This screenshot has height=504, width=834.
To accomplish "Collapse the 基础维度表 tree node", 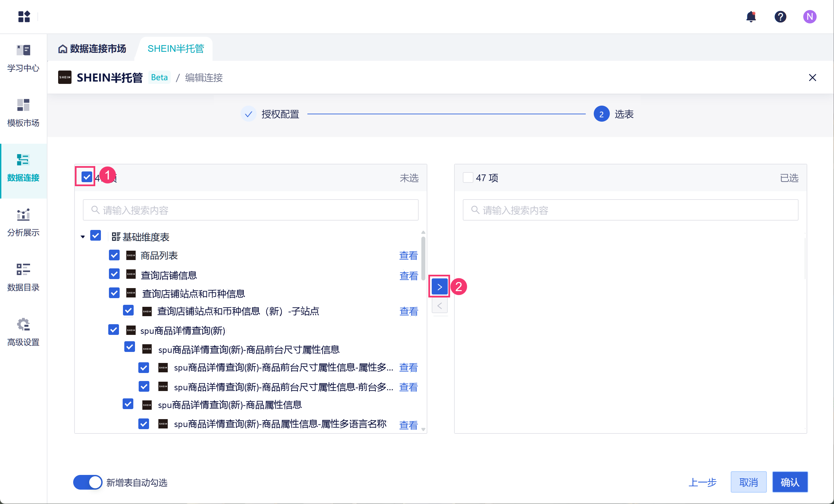I will [x=83, y=237].
